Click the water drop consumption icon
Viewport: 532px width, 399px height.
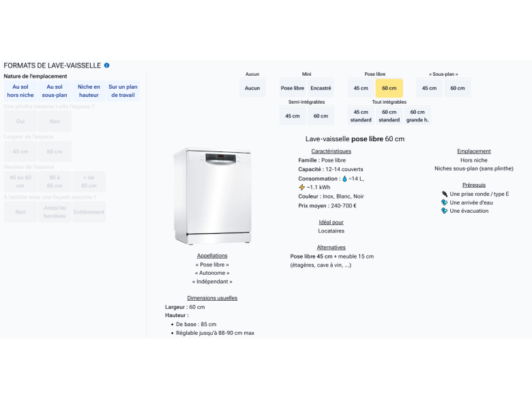344,179
